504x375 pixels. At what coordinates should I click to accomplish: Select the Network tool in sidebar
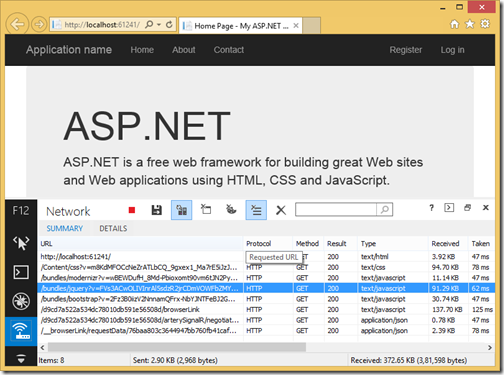21,331
